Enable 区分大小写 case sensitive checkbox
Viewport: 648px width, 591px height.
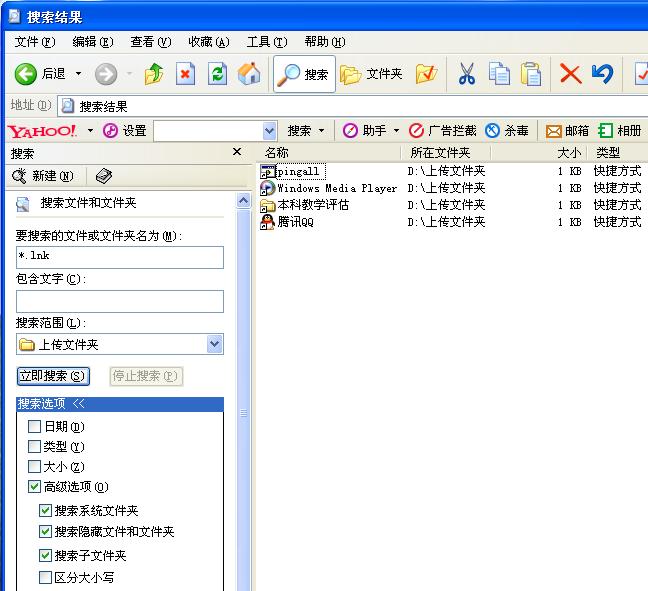tap(45, 577)
